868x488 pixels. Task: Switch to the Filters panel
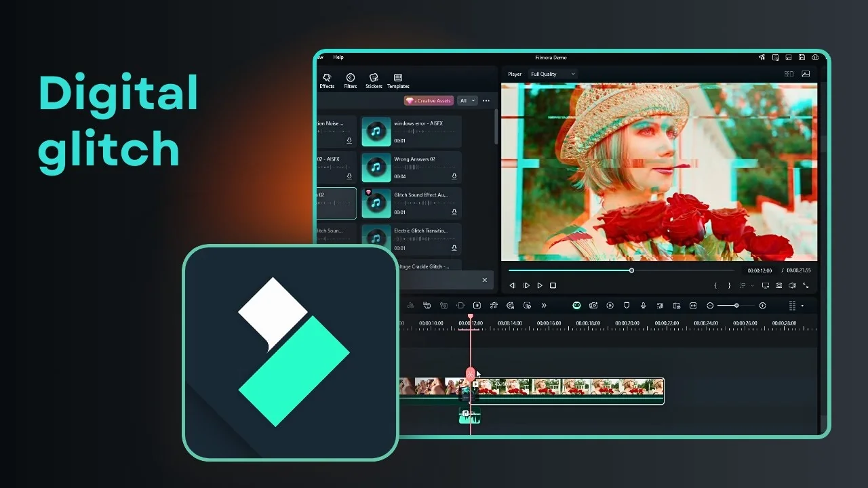(351, 81)
